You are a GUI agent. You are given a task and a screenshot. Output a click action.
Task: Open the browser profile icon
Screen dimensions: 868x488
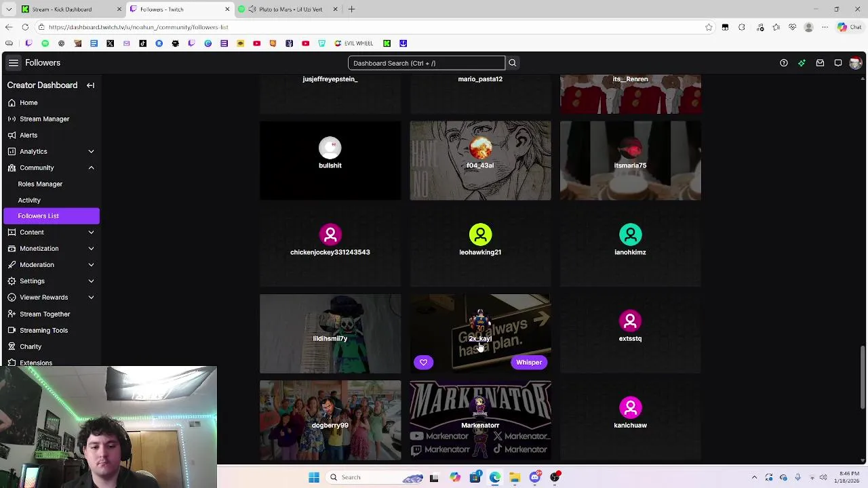pyautogui.click(x=808, y=27)
